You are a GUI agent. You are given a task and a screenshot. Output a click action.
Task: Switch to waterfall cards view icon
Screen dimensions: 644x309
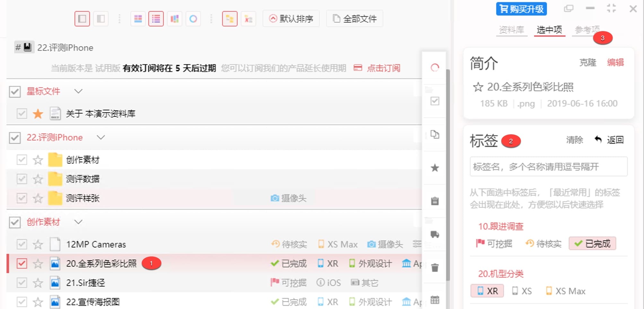[175, 19]
